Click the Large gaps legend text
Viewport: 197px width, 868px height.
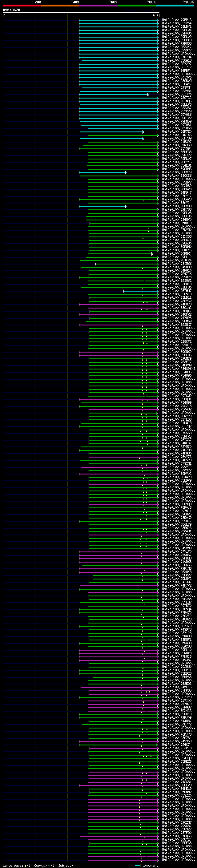click(x=38, y=865)
